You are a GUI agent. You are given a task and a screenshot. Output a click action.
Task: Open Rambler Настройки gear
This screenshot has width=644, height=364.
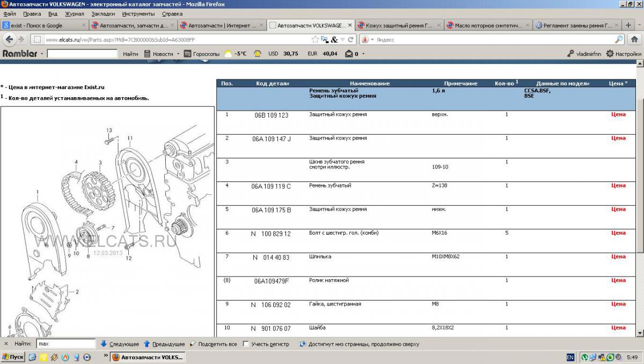coord(624,54)
